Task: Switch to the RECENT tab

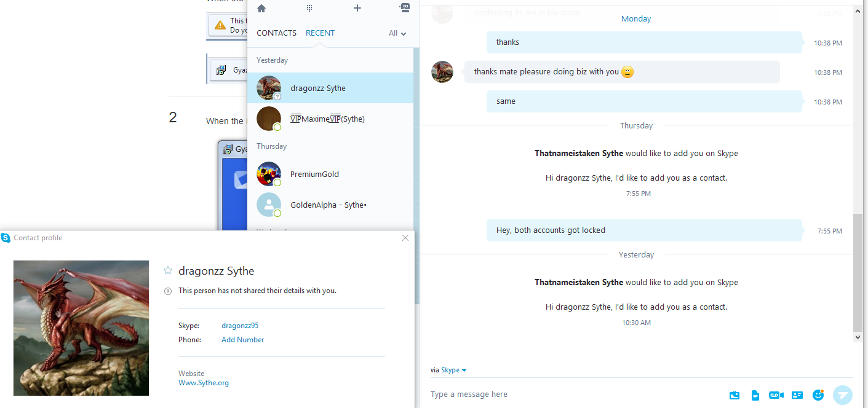Action: (320, 33)
